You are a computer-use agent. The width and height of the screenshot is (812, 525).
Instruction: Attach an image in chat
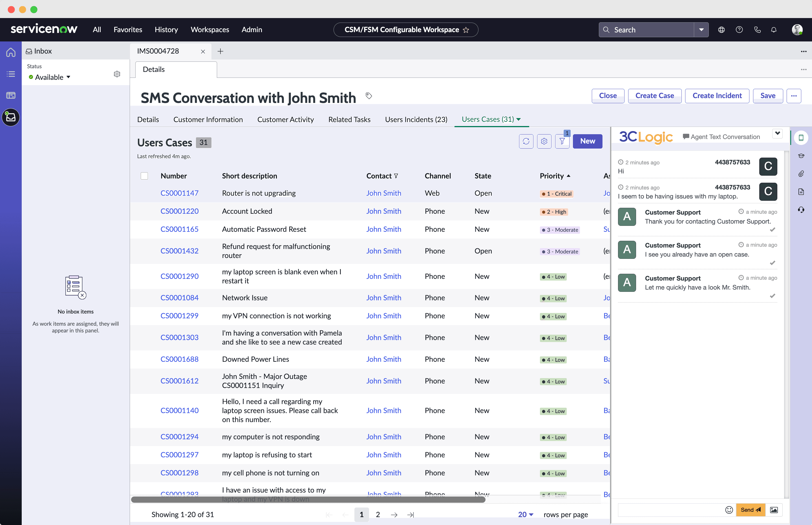click(x=774, y=510)
